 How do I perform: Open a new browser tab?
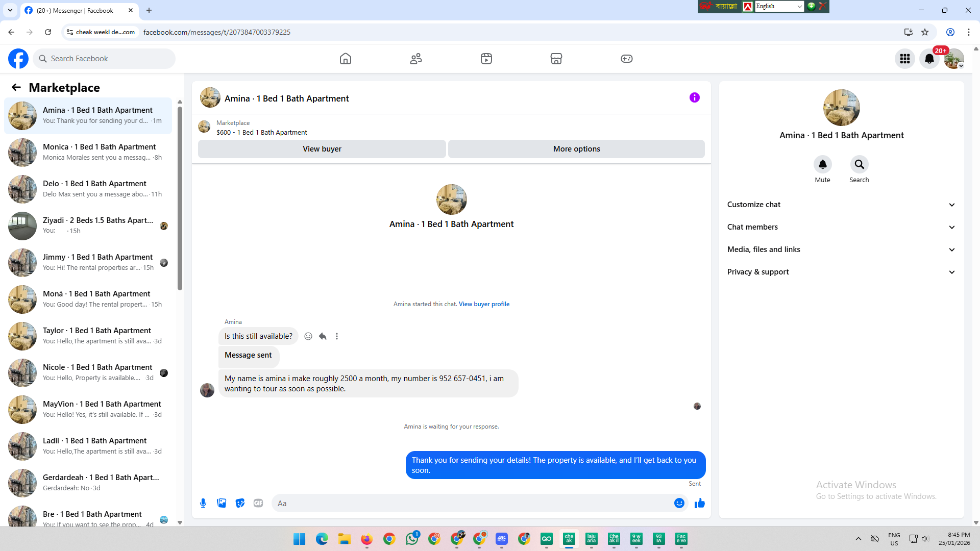pyautogui.click(x=149, y=10)
